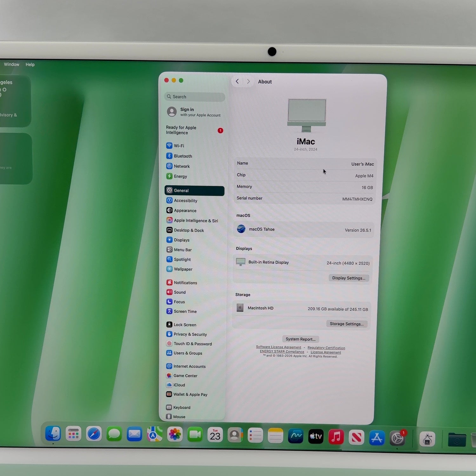The width and height of the screenshot is (476, 476).
Task: Click the Display Settings button
Action: coord(349,278)
